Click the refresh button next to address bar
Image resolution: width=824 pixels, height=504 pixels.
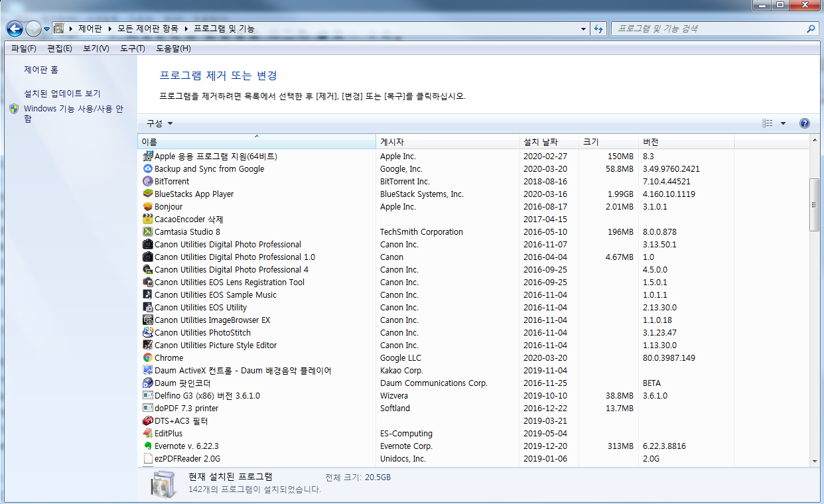(x=599, y=29)
